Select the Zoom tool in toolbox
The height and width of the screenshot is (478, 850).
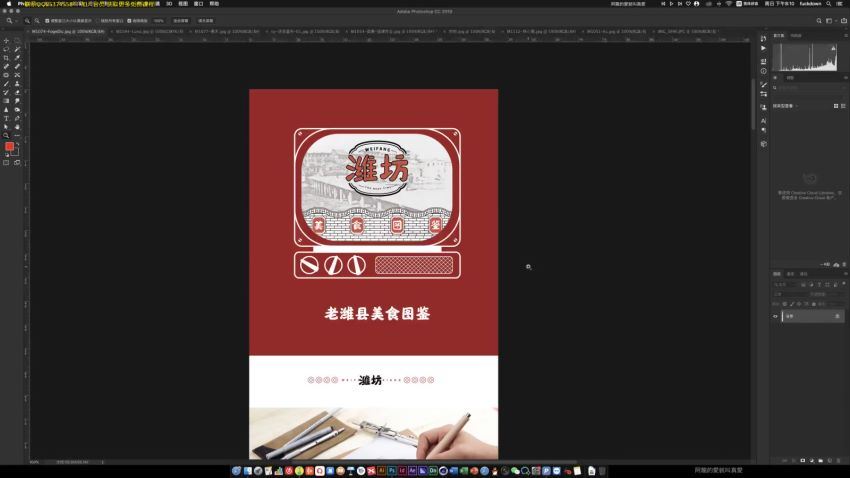[6, 136]
